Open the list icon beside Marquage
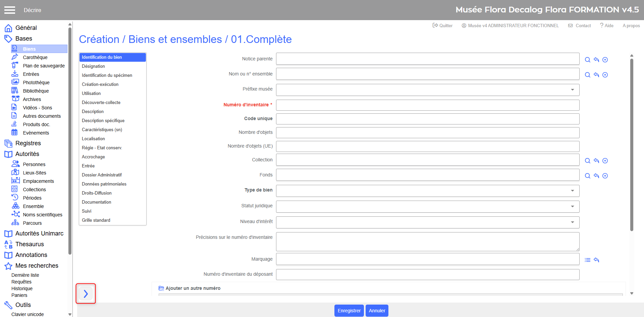644x317 pixels. coord(587,260)
